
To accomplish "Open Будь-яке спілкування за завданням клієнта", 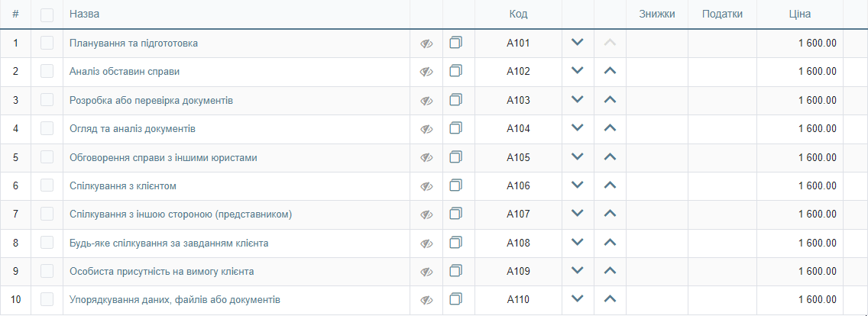I will click(170, 243).
